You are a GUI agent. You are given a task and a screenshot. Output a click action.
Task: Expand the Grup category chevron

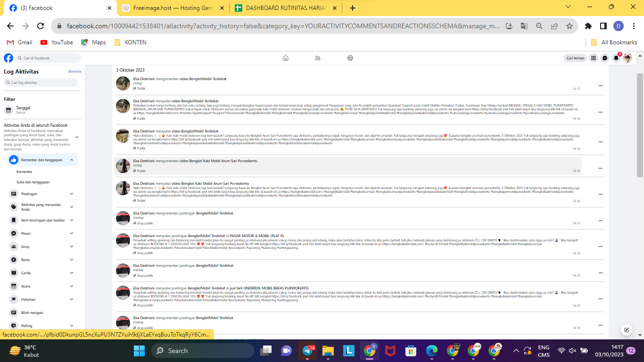click(72, 247)
